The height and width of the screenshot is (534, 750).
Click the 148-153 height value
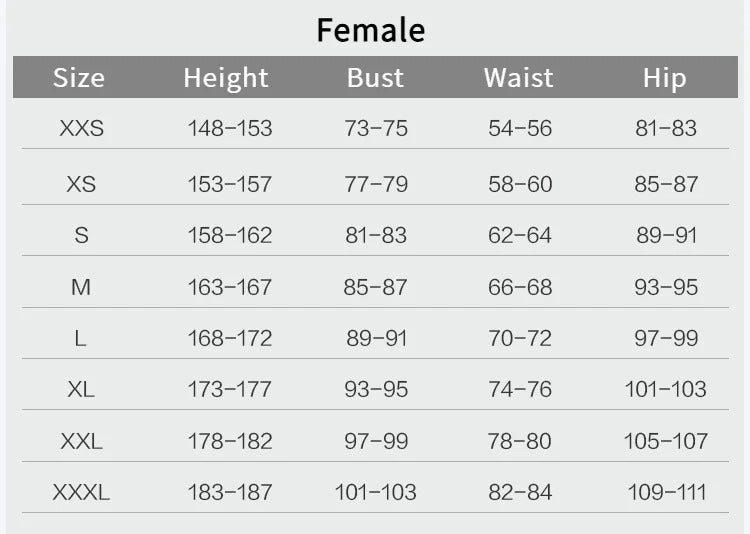coord(230,129)
